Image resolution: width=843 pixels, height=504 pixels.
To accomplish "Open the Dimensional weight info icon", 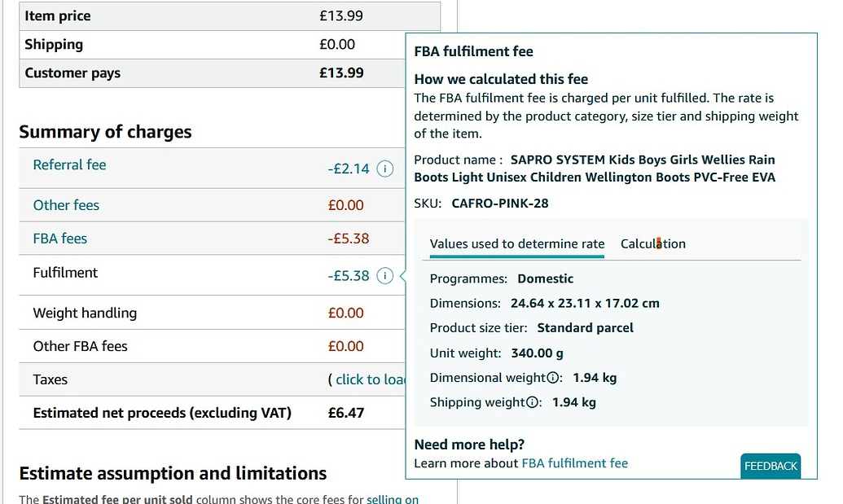I will point(554,378).
